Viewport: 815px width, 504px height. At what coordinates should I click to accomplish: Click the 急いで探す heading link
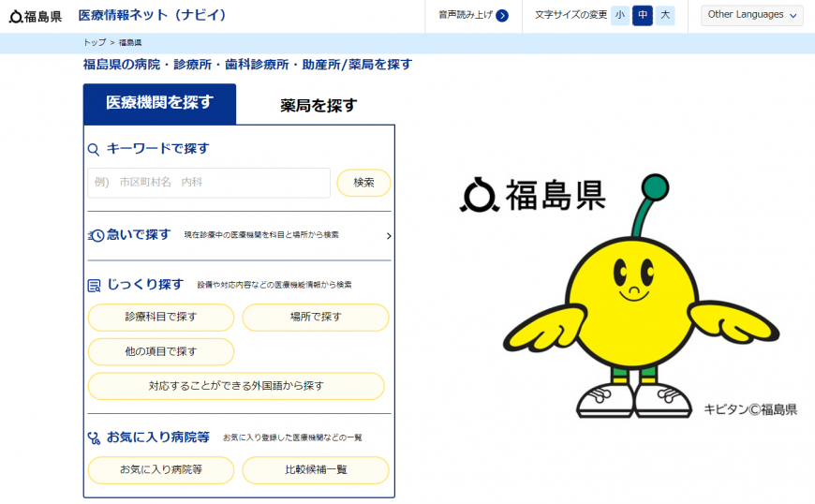pos(139,235)
